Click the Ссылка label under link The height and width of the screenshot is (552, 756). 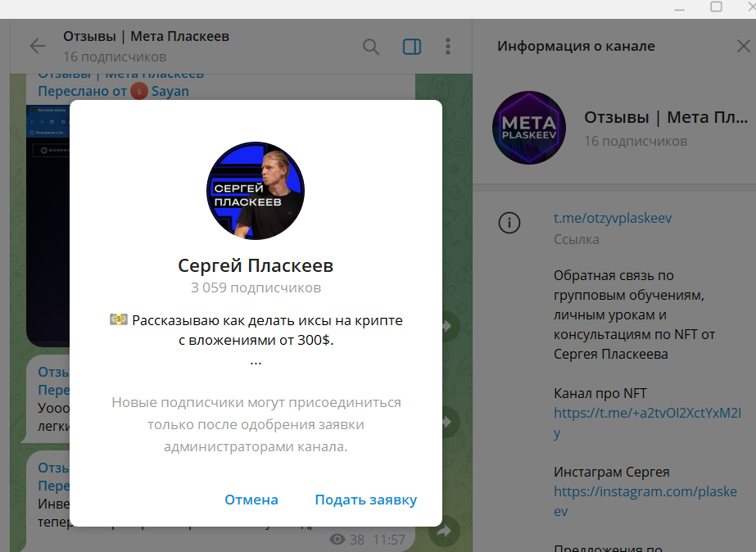576,240
